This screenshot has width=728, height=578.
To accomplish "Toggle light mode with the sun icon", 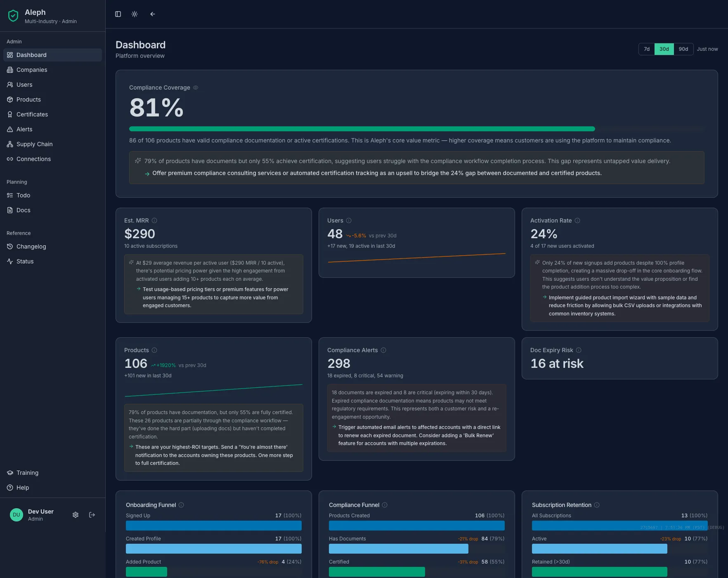I will tap(135, 14).
